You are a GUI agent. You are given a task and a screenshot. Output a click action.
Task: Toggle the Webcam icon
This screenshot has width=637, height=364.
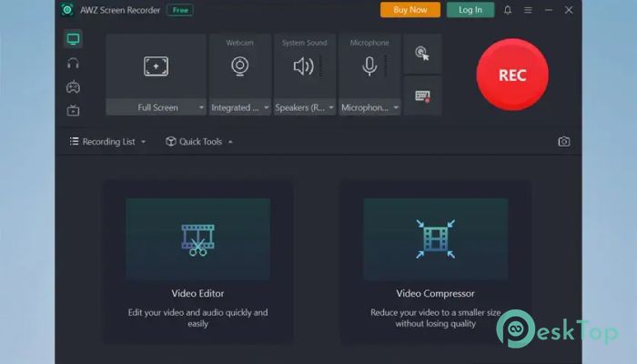[x=240, y=66]
